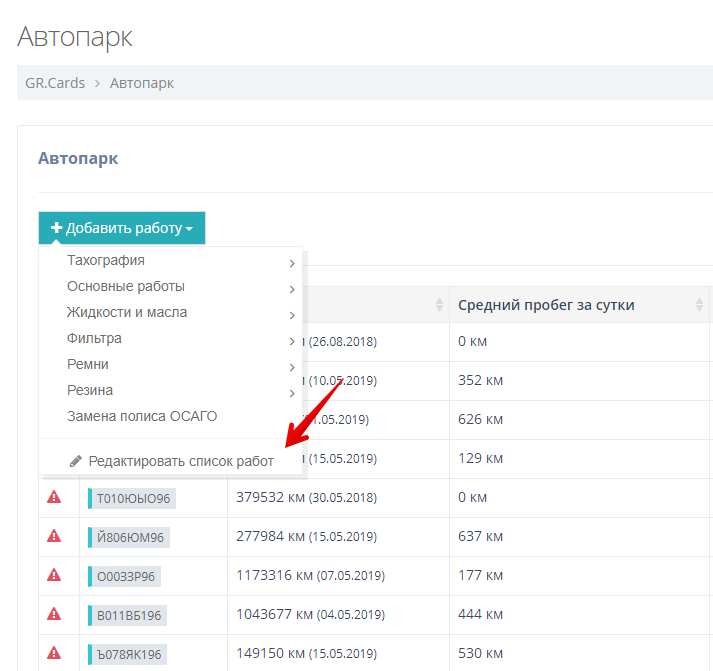Open the Добавить работу dropdown button
Image resolution: width=713 pixels, height=671 pixels.
(122, 228)
